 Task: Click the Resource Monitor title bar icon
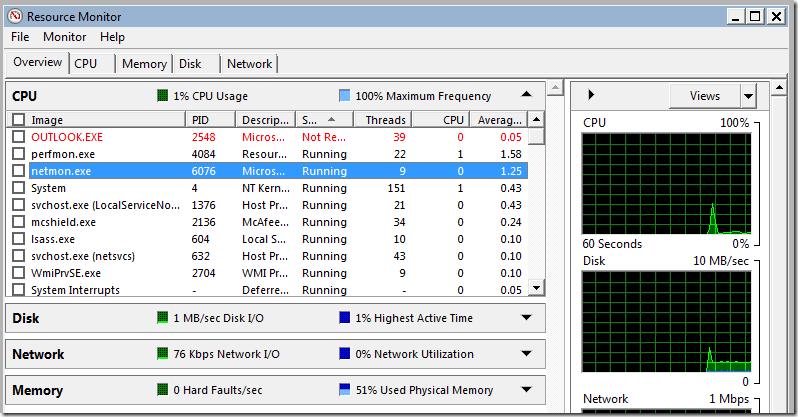15,15
